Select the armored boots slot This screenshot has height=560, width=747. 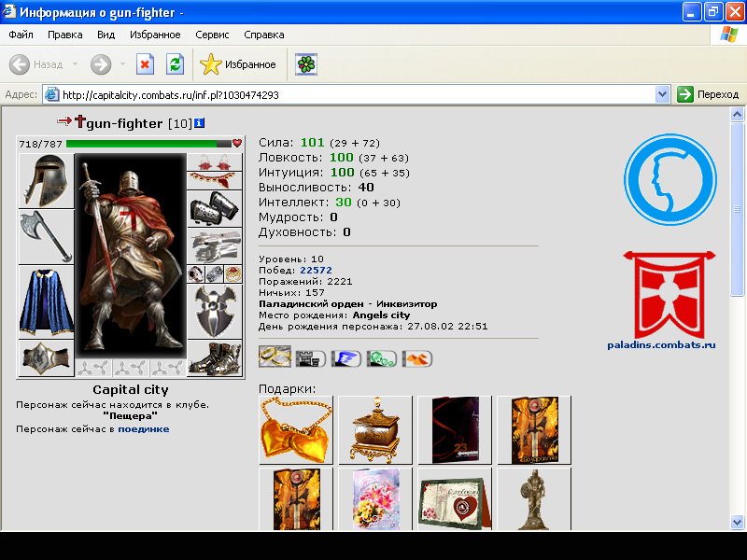point(215,358)
